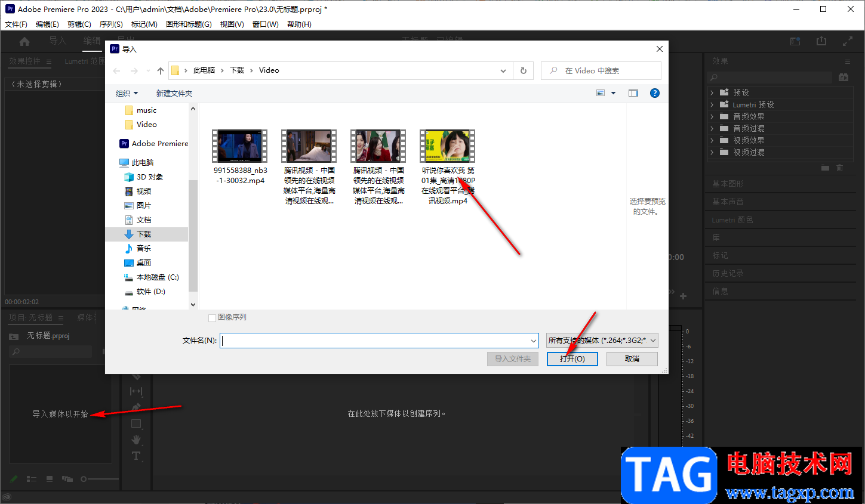Close the 导入 dialog
The height and width of the screenshot is (504, 865).
(x=659, y=49)
